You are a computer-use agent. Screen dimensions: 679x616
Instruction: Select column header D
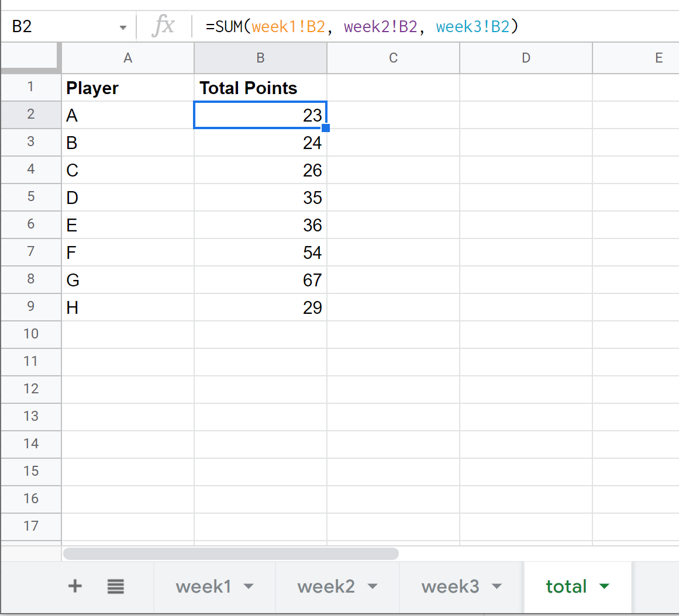[525, 58]
